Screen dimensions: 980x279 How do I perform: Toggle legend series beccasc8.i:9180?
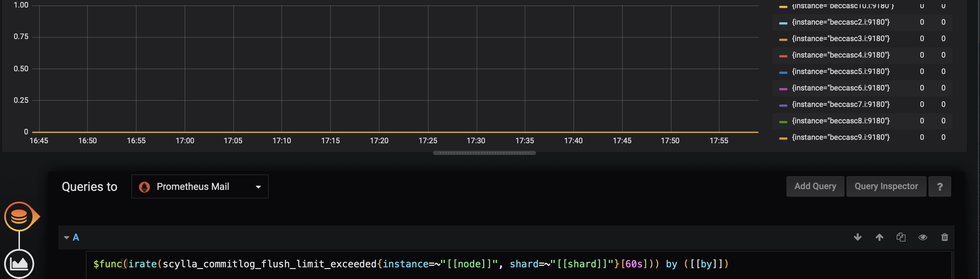(x=841, y=121)
